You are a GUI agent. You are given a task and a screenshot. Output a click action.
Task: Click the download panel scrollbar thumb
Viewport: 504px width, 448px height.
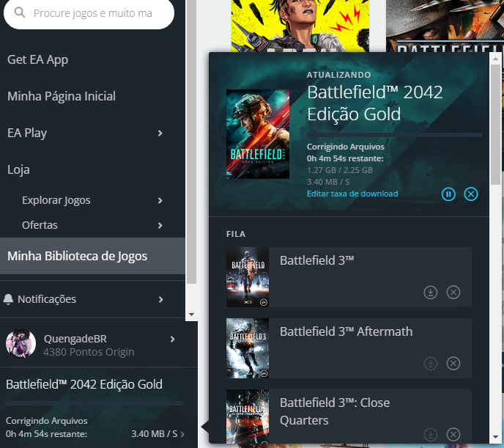coord(495,125)
